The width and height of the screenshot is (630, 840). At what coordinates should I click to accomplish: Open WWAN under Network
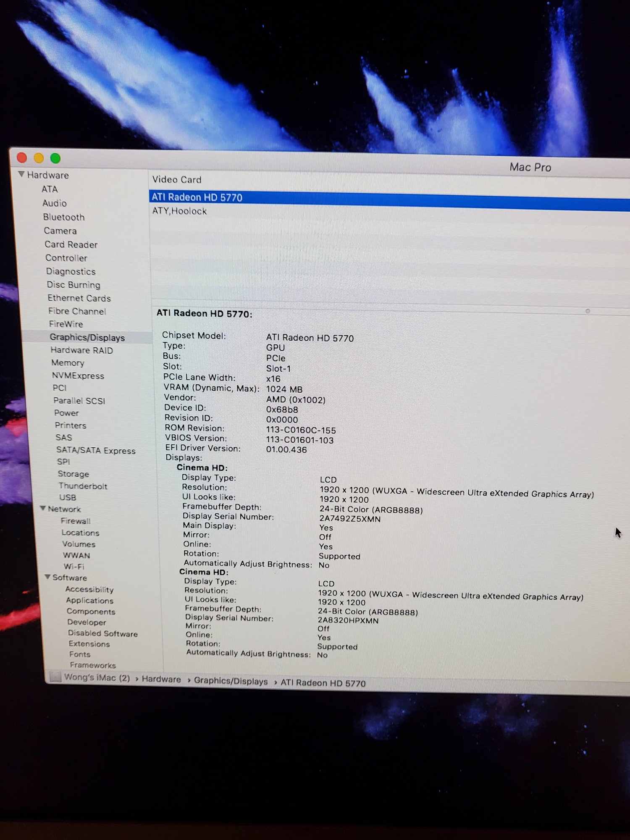click(76, 555)
